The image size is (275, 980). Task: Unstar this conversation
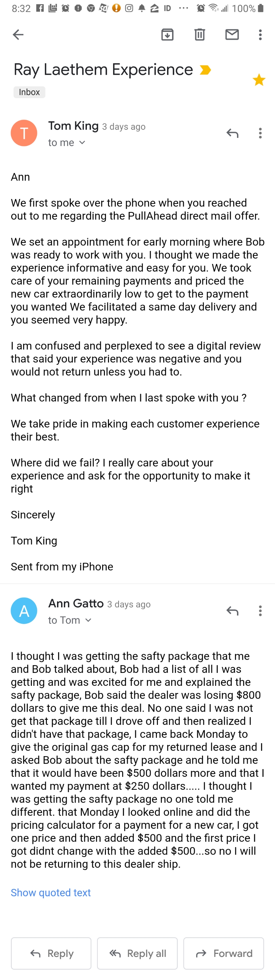click(x=259, y=80)
